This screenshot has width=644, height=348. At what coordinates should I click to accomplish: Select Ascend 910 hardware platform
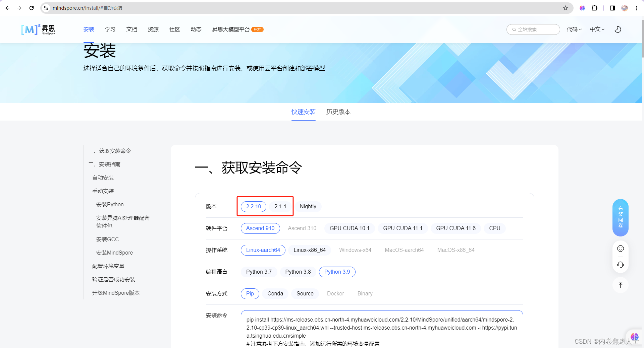[260, 228]
